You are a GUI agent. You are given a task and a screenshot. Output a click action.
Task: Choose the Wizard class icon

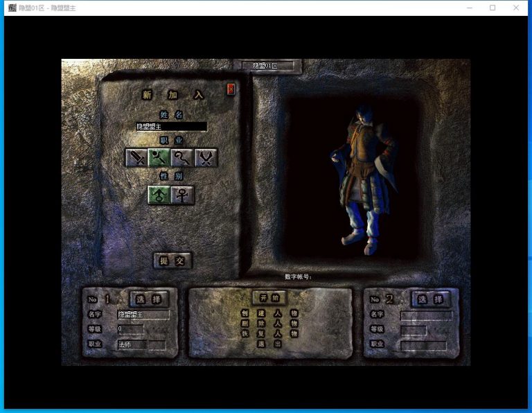pyautogui.click(x=159, y=158)
